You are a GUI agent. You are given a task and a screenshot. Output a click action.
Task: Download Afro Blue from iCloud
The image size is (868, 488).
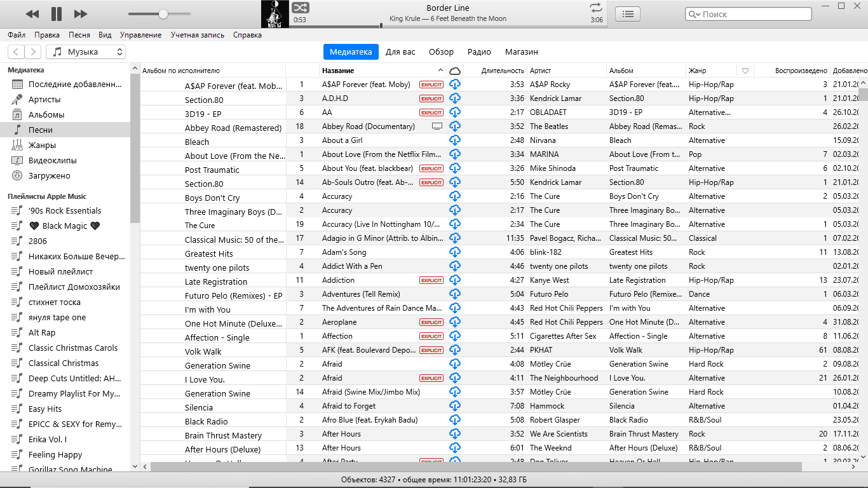click(455, 420)
